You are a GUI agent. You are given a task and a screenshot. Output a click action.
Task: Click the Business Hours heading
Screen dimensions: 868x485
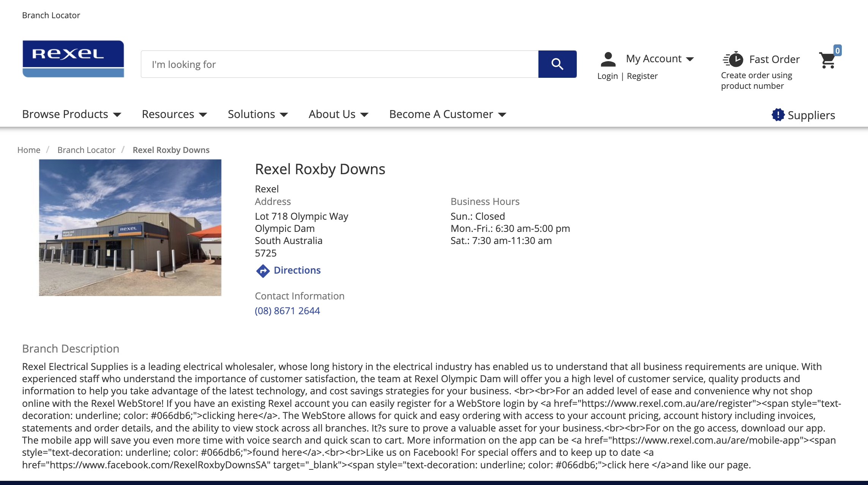coord(485,202)
